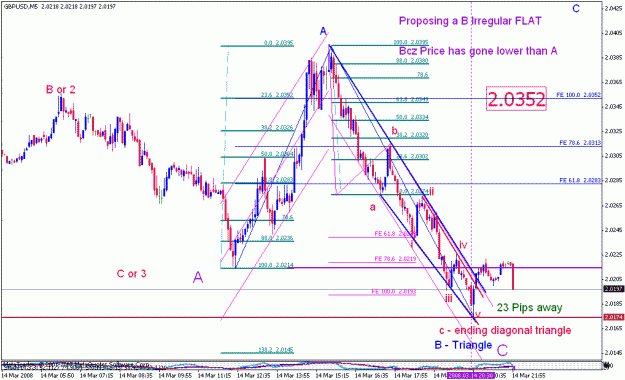The width and height of the screenshot is (625, 380).
Task: Click the '38.2 2.0320' retracement label
Action: point(412,135)
